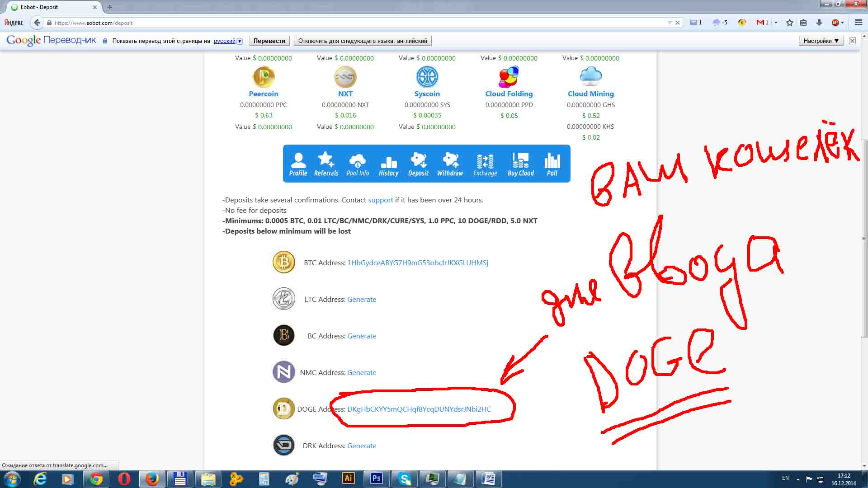Go back with the browser back arrow

[x=37, y=23]
